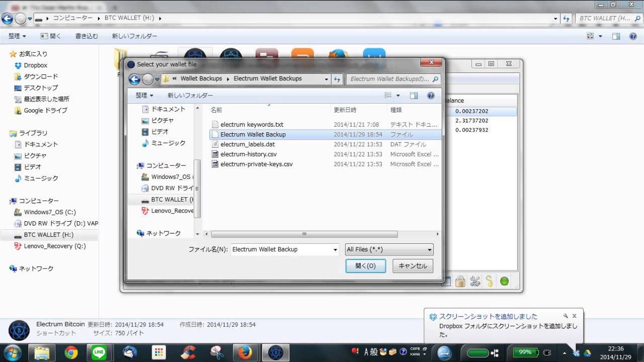Open Google Chrome from the taskbar

71,353
